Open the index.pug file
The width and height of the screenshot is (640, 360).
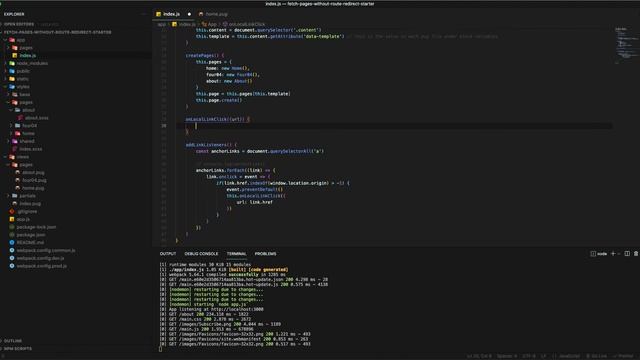point(30,203)
